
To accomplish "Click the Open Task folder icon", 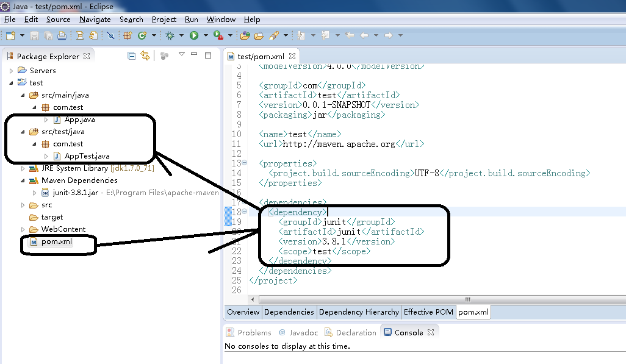I will (x=259, y=35).
